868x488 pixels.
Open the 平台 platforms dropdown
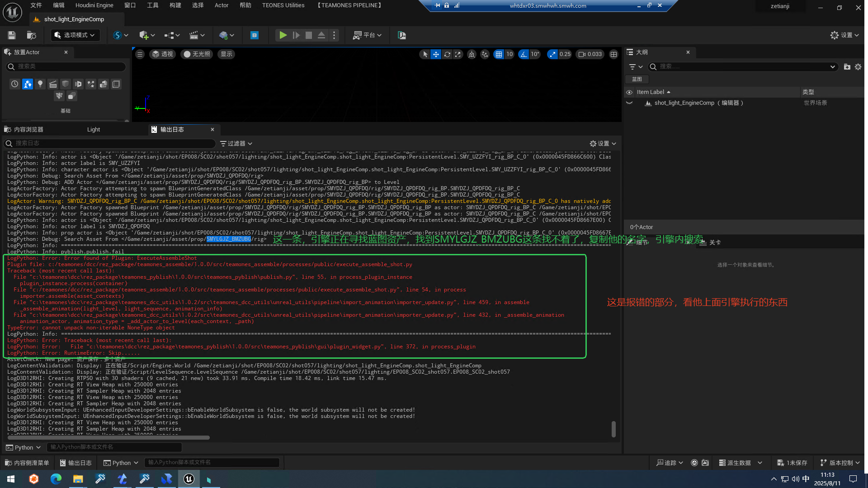[368, 35]
